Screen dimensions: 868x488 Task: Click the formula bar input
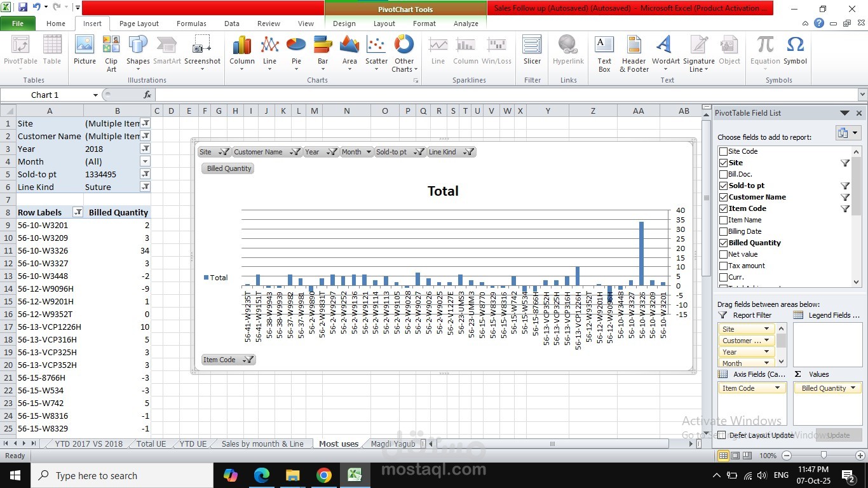pyautogui.click(x=506, y=95)
